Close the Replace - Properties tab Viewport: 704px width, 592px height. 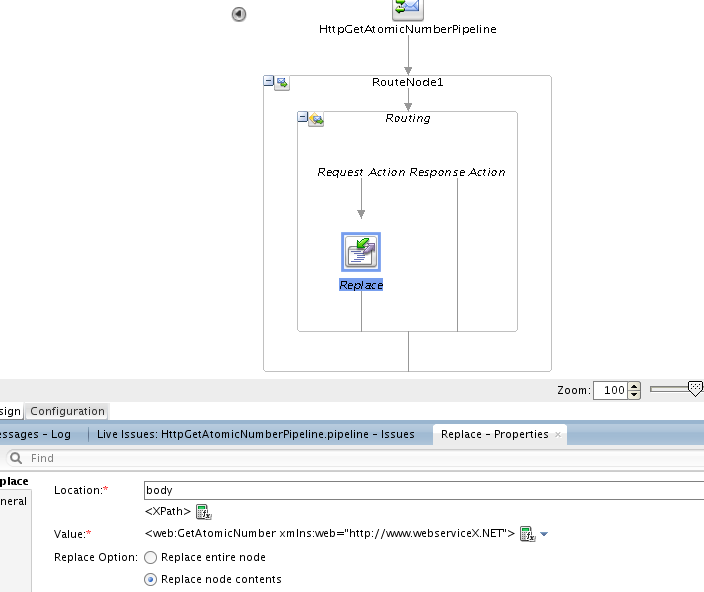[x=558, y=434]
